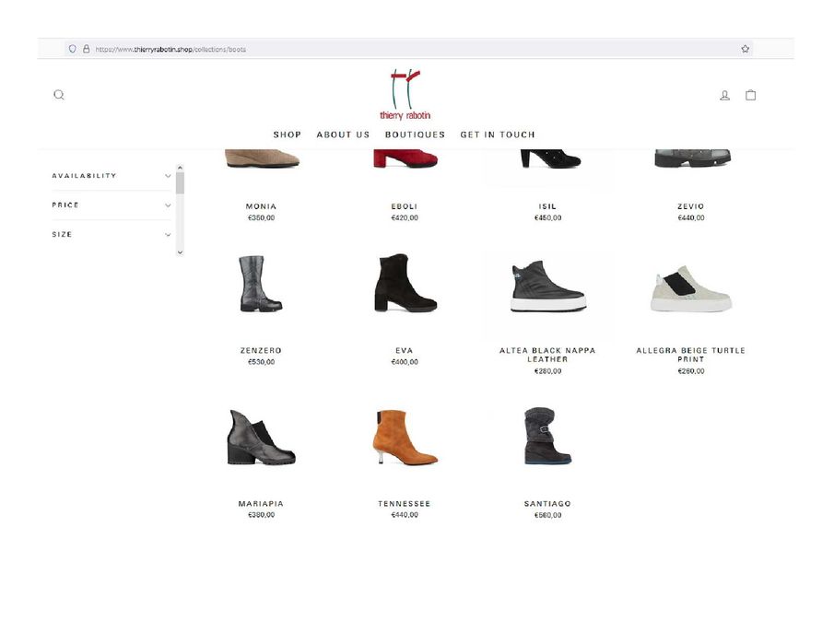Screen dimensions: 834x644
Task: Click Eboli price €420,00
Action: [x=405, y=218]
